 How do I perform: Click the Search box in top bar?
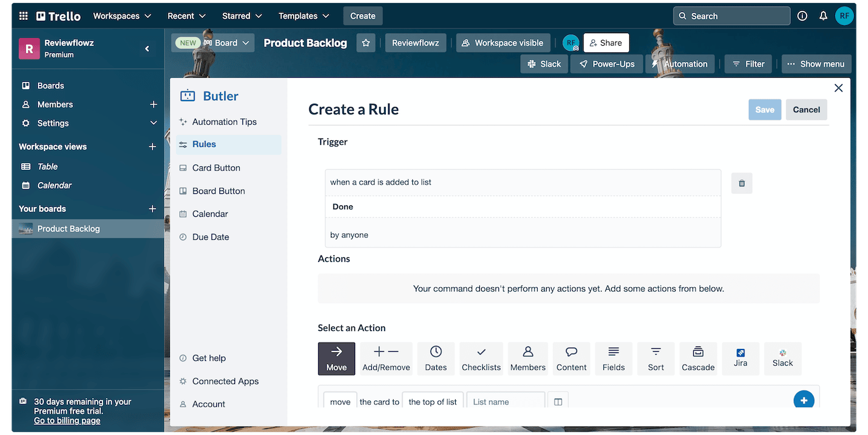point(732,16)
